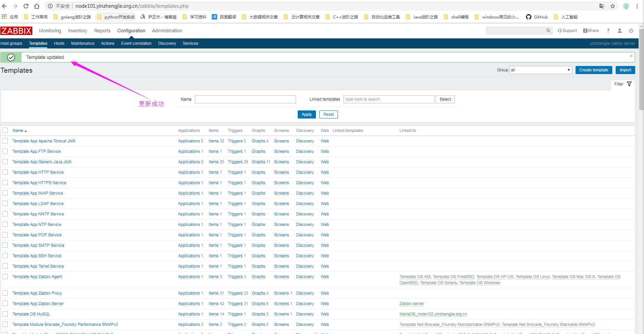This screenshot has height=334, width=644.
Task: Click the browser address bar URL
Action: click(132, 6)
